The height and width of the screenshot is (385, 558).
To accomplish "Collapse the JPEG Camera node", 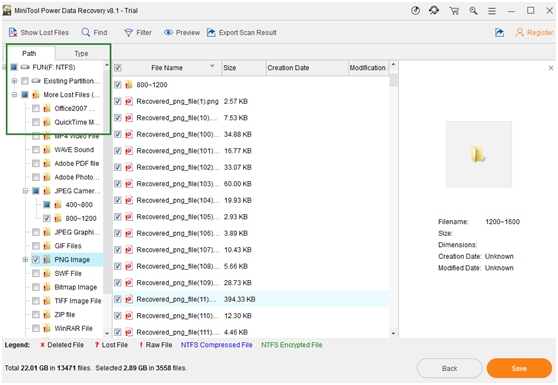I will click(25, 191).
